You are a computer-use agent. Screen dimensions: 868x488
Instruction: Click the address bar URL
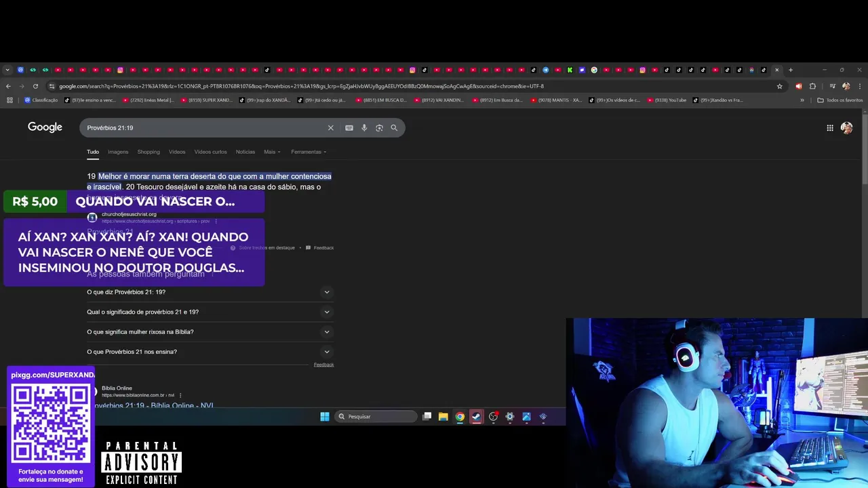[x=301, y=86]
